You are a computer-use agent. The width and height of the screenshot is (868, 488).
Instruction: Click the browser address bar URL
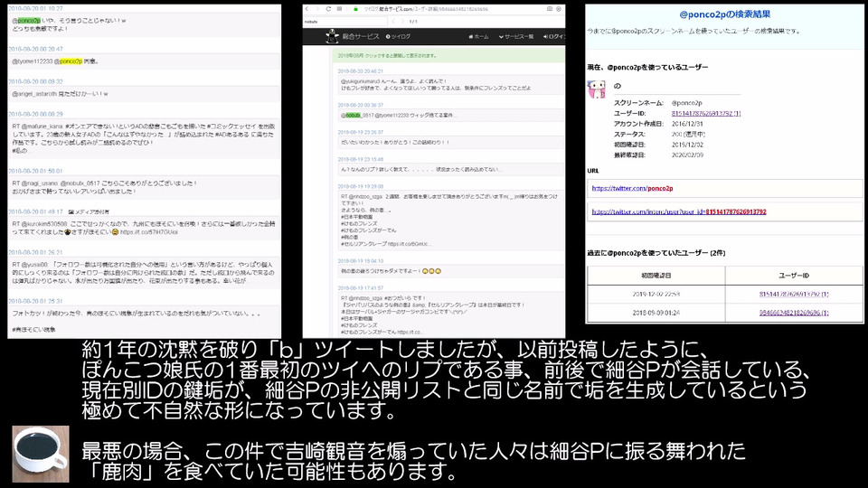(426, 9)
